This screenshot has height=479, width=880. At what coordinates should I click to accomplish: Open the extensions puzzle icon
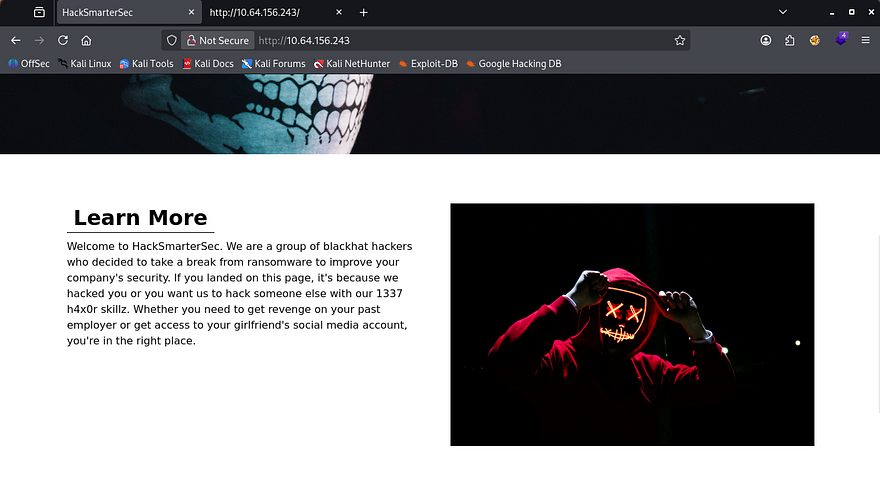tap(790, 40)
